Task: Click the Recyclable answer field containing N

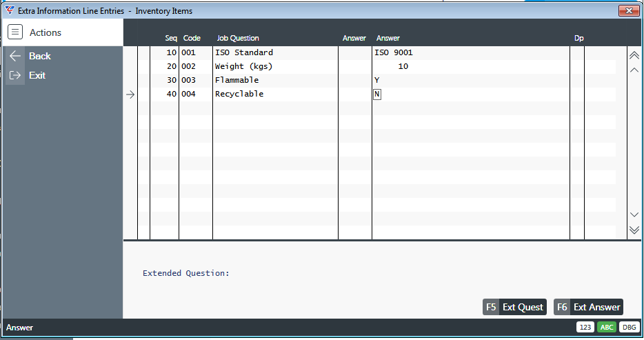Action: tap(377, 94)
